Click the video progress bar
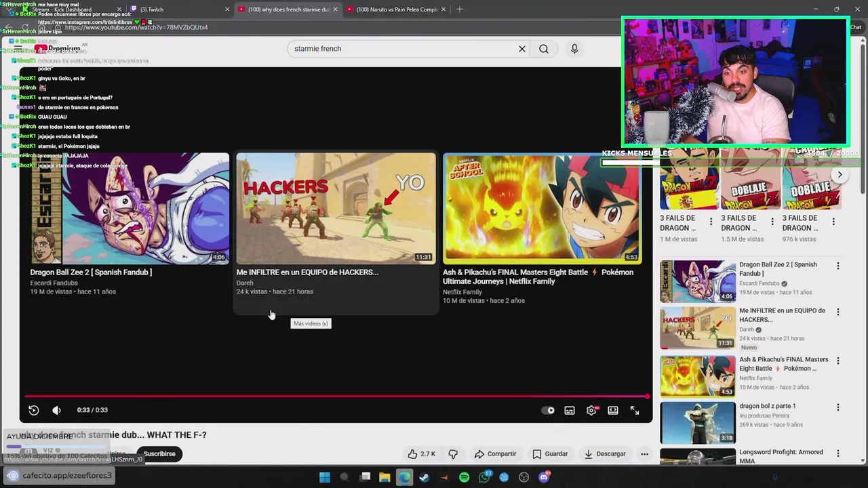 [x=336, y=396]
